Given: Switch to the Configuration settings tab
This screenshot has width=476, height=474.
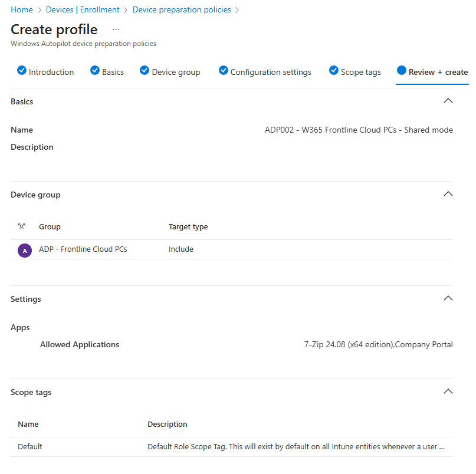Looking at the screenshot, I should (271, 73).
